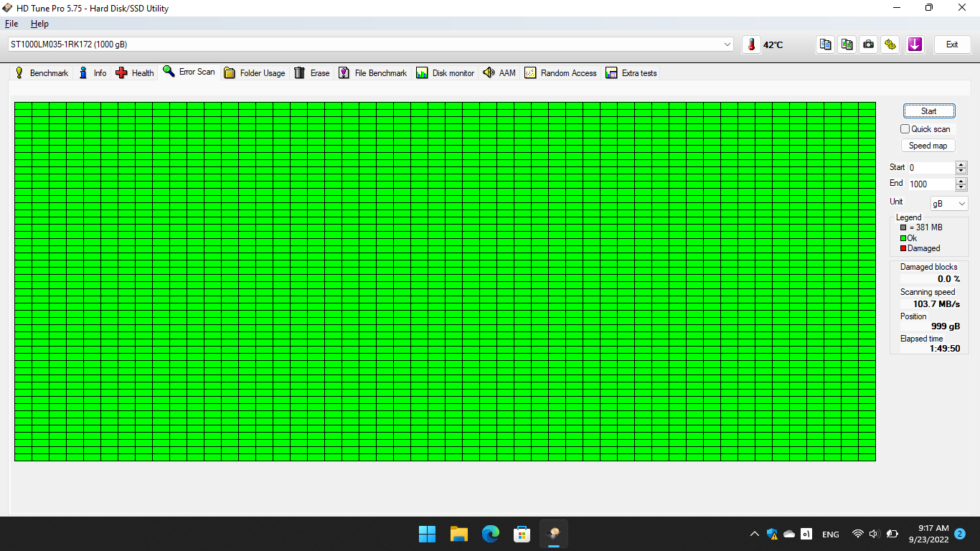
Task: Click the temperature thermometer icon
Action: 751,44
